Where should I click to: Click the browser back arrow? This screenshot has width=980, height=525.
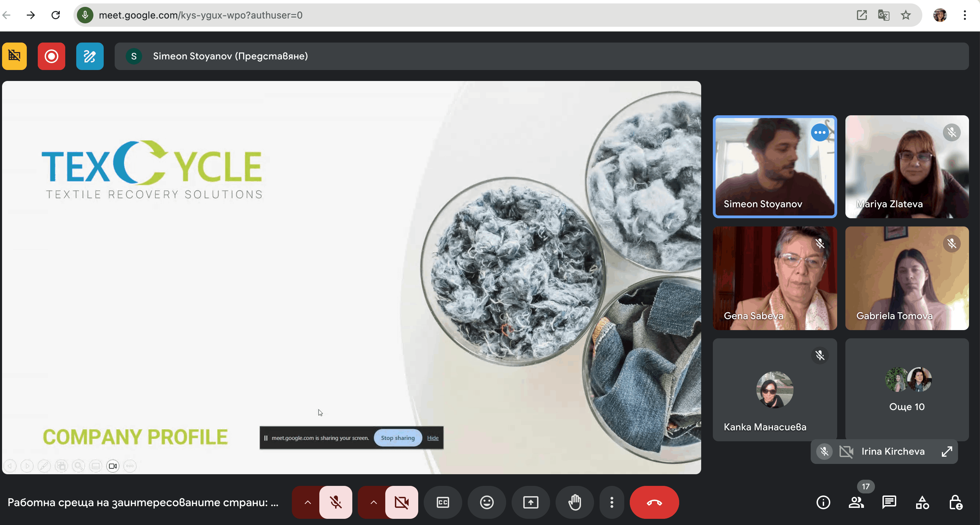pos(7,15)
